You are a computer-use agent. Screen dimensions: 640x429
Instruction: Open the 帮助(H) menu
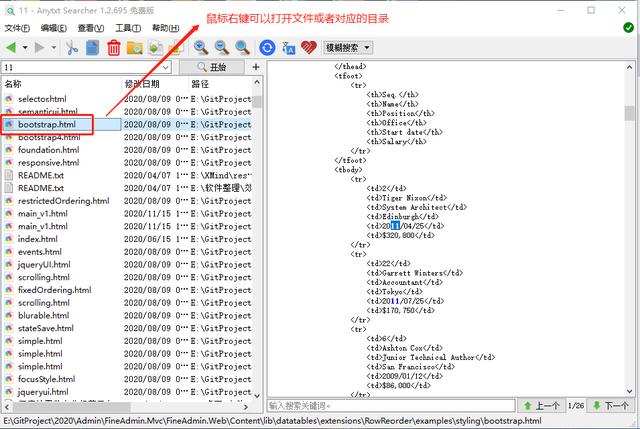(165, 28)
